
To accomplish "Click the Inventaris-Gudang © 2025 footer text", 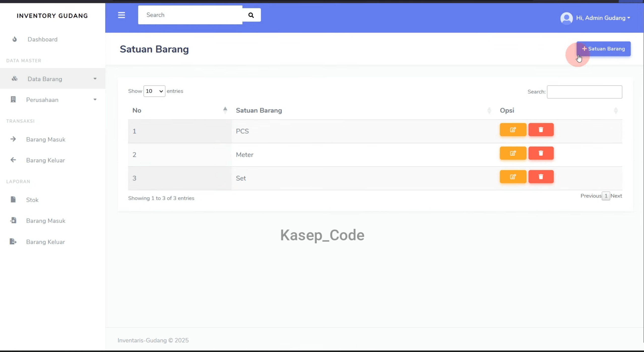I will click(x=153, y=340).
